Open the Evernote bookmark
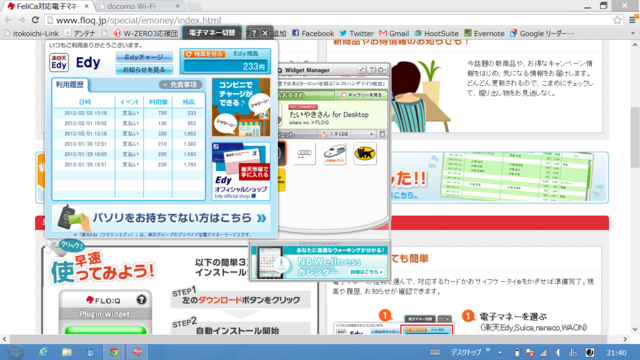This screenshot has height=360, width=640. tap(484, 33)
